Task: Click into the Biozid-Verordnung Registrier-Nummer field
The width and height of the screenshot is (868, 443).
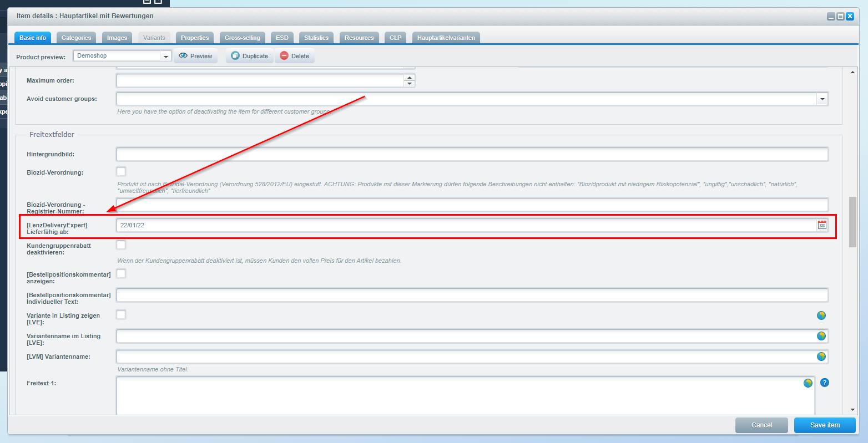Action: [x=472, y=205]
